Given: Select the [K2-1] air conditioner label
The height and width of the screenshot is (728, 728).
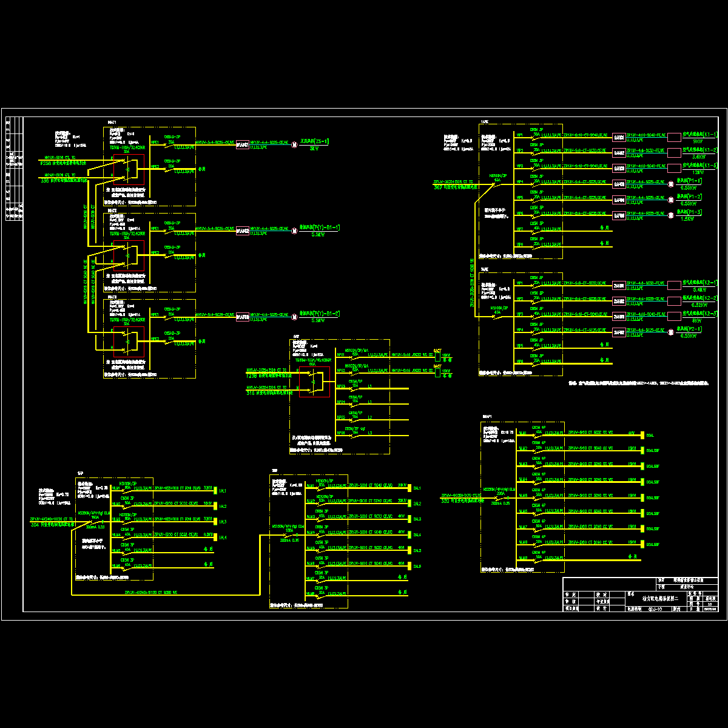Looking at the screenshot, I should [700, 283].
